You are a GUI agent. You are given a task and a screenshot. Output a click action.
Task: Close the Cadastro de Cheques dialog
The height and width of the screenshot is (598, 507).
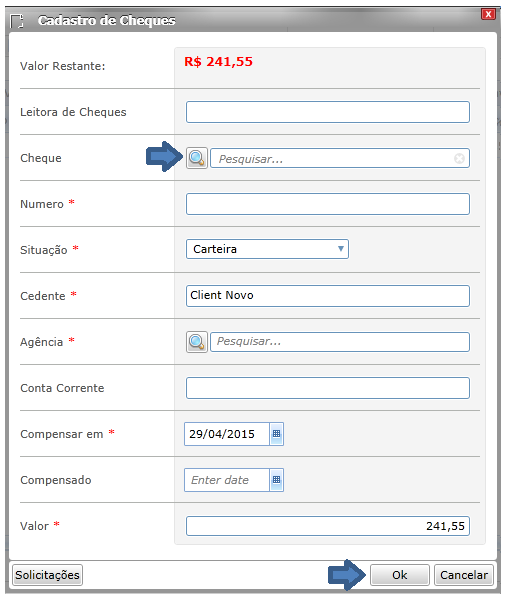(x=488, y=14)
